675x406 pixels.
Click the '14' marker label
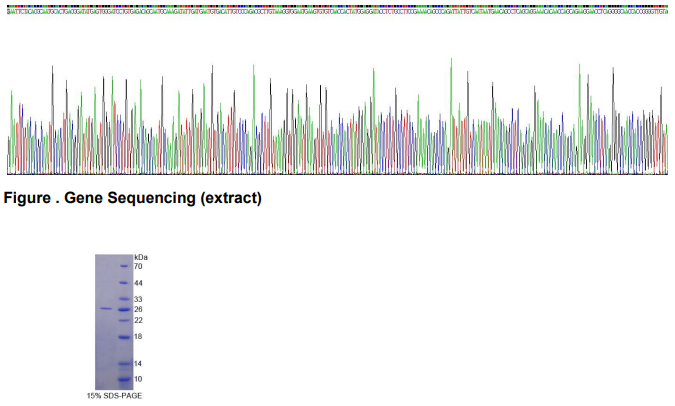tap(138, 364)
